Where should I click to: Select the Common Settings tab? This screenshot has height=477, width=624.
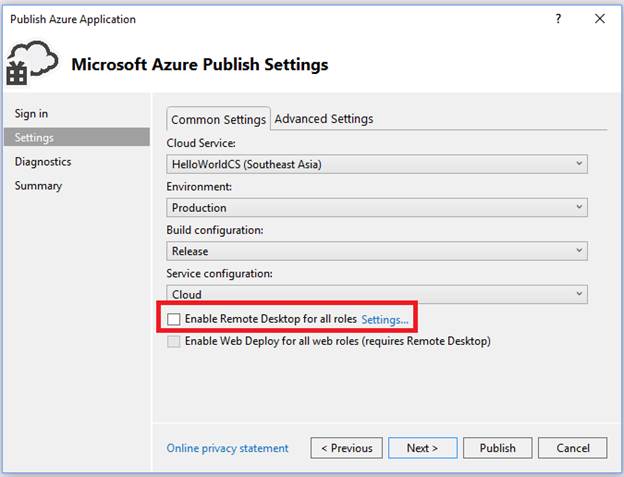point(219,119)
